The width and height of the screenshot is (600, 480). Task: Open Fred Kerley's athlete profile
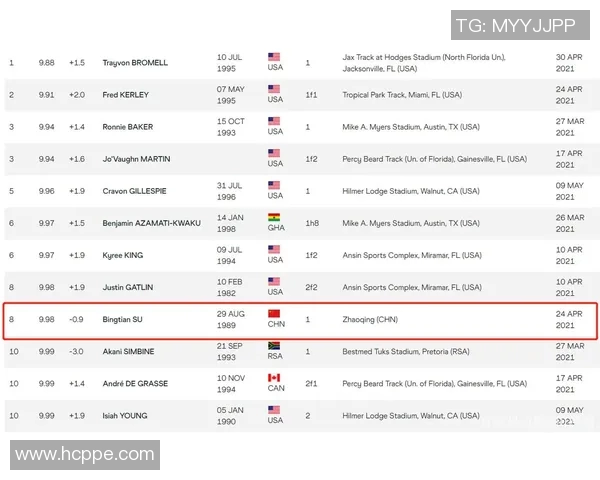[x=127, y=95]
